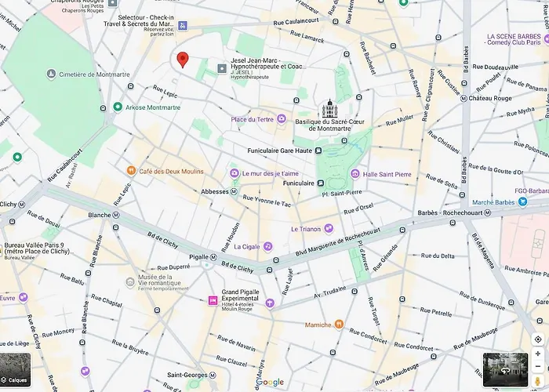
Task: Select the Café des Deux Moulins restaurant icon
Action: 131,171
